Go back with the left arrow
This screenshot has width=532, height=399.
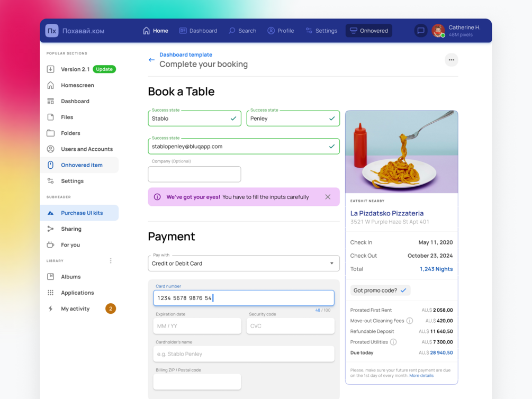tap(152, 60)
